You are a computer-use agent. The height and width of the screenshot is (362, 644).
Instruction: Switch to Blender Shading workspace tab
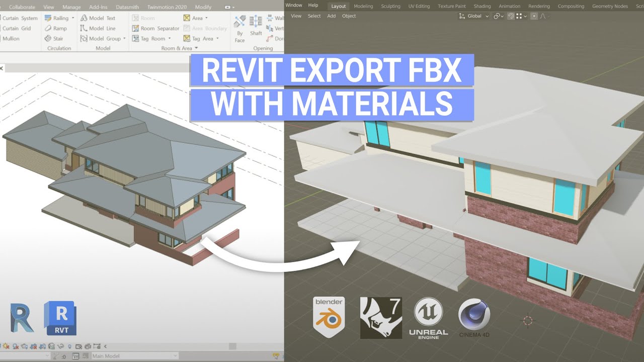click(x=482, y=6)
